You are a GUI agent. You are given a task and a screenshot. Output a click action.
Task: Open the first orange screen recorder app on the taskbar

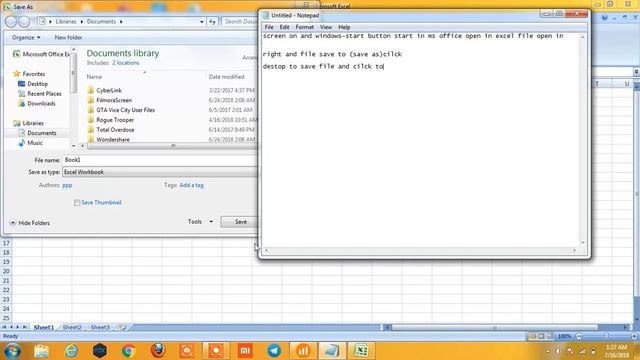point(187,351)
